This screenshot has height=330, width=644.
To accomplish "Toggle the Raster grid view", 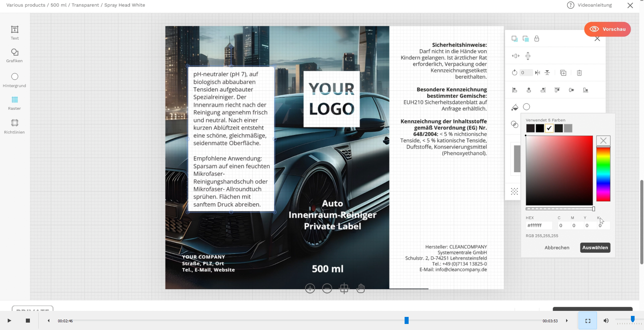I will point(14,103).
